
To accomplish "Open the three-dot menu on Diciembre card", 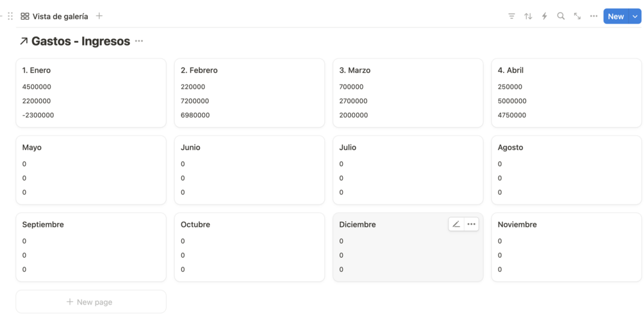I will pyautogui.click(x=472, y=224).
